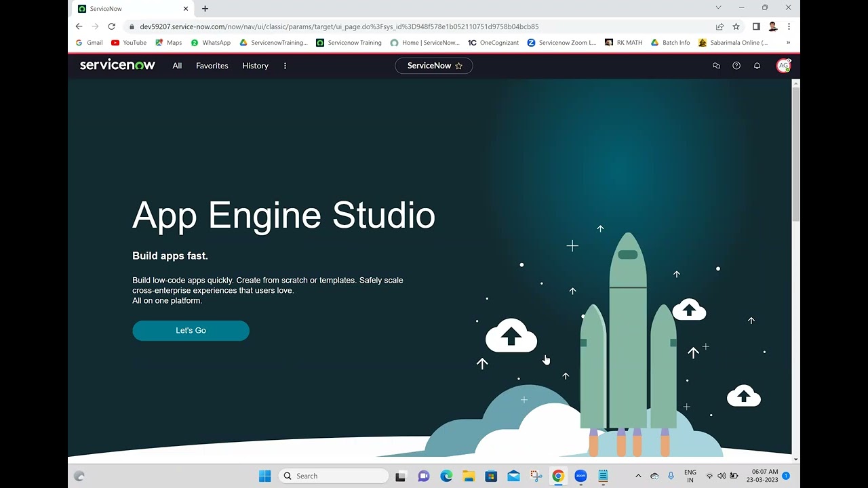Show notifications with the bell icon
This screenshot has width=868, height=488.
tap(757, 66)
